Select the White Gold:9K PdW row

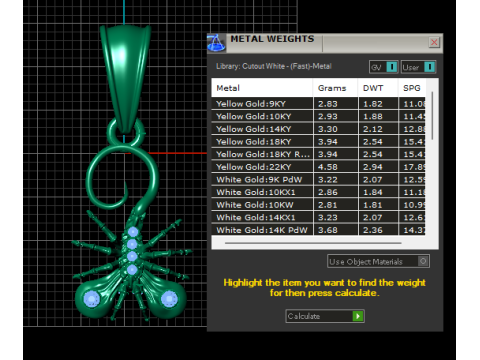pos(318,180)
